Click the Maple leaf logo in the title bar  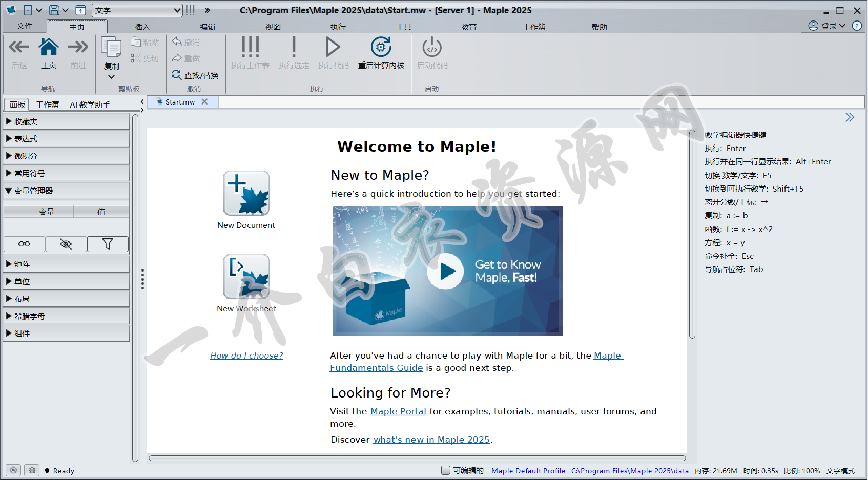[x=11, y=10]
